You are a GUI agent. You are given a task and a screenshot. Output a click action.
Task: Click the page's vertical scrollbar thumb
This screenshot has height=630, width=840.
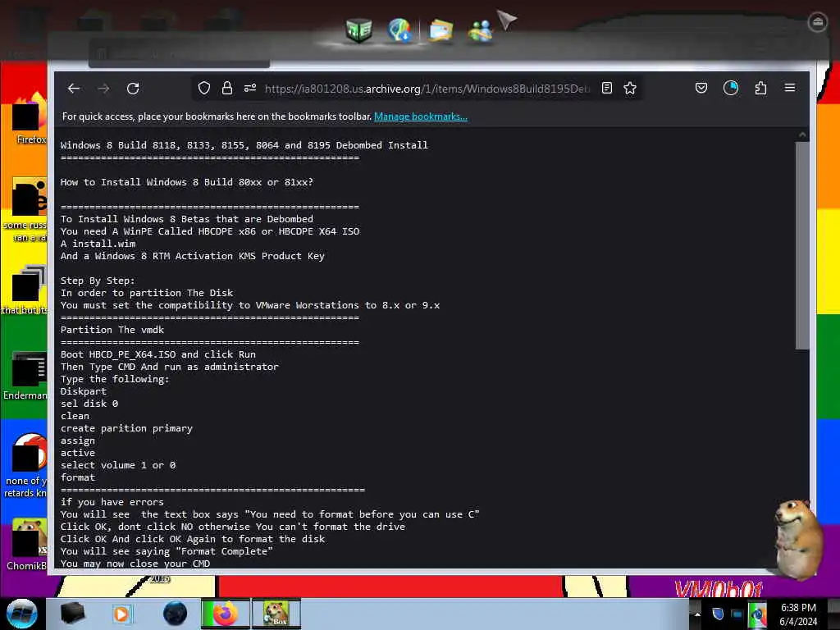[802, 246]
